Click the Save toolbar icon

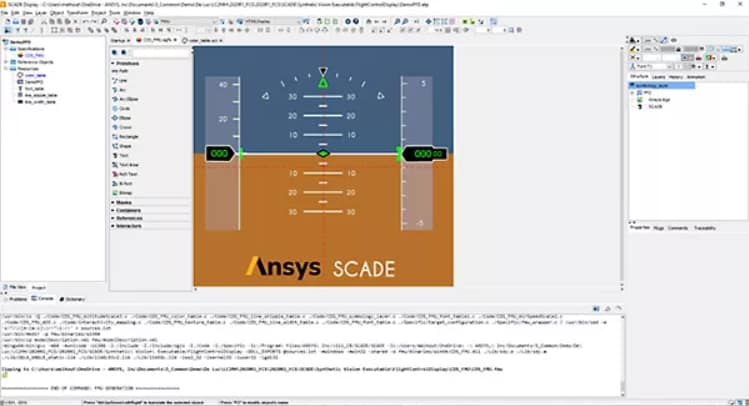[x=22, y=21]
